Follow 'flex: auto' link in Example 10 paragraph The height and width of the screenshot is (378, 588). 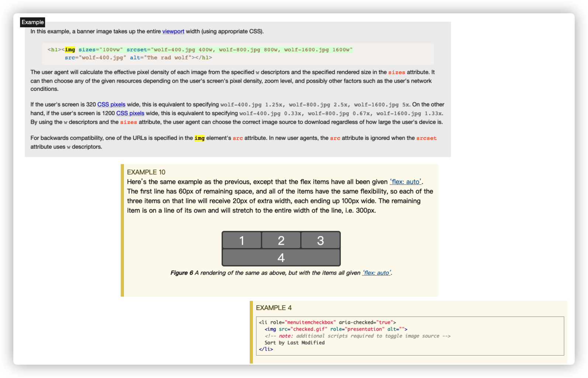[x=406, y=182]
